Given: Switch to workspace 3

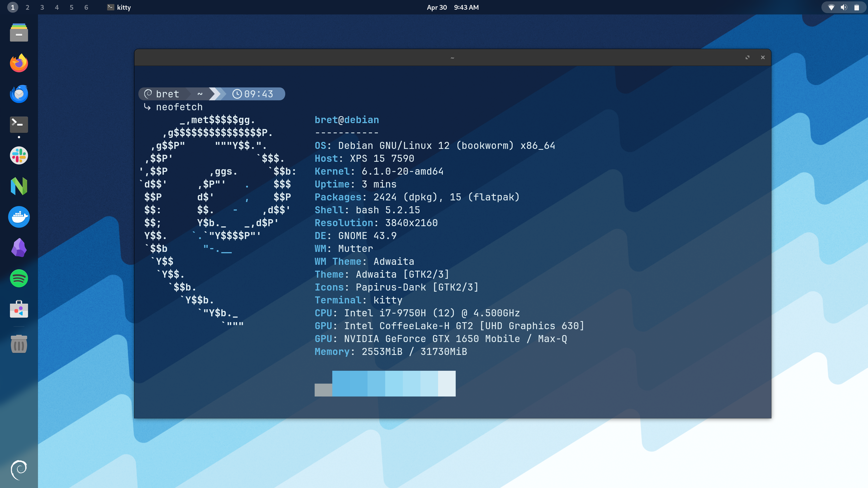Looking at the screenshot, I should point(42,7).
